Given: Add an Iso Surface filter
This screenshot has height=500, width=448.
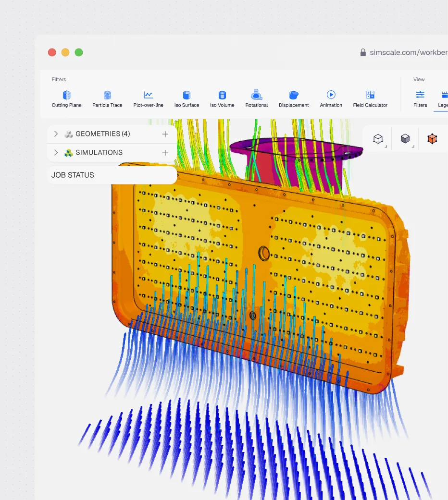Looking at the screenshot, I should 187,99.
